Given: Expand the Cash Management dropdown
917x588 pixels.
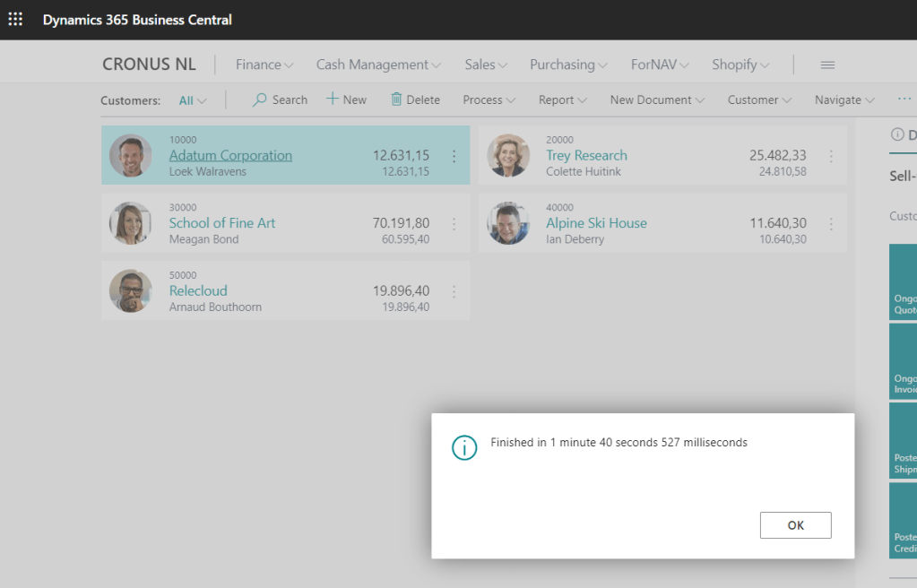Looking at the screenshot, I should point(378,65).
